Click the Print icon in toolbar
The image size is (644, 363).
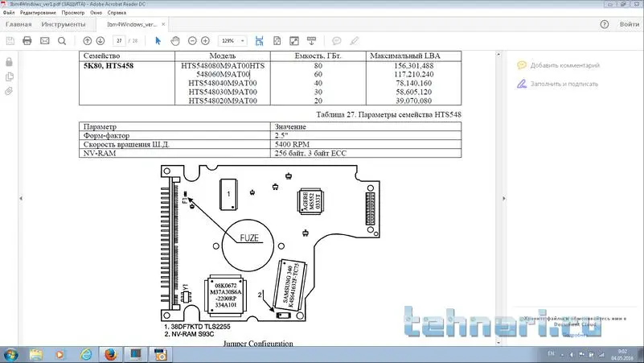[27, 40]
